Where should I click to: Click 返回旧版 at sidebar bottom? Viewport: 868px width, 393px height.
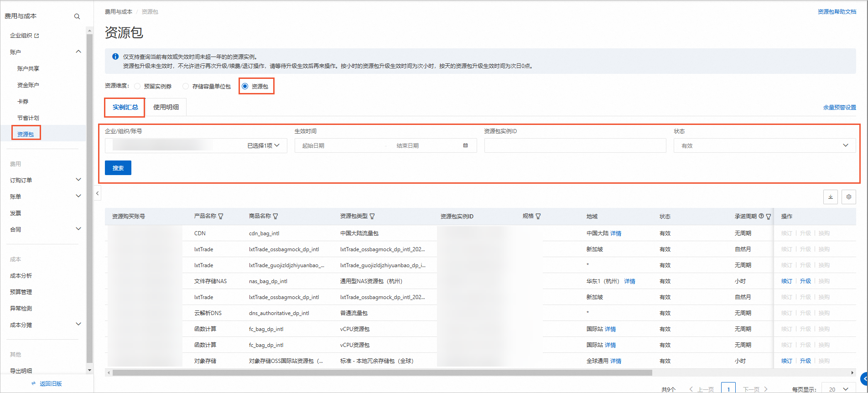tap(47, 383)
